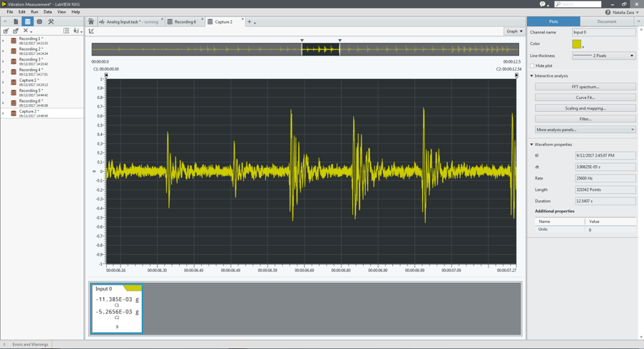644x349 pixels.
Task: Click the graph axis icon above the overview
Action: tap(91, 31)
